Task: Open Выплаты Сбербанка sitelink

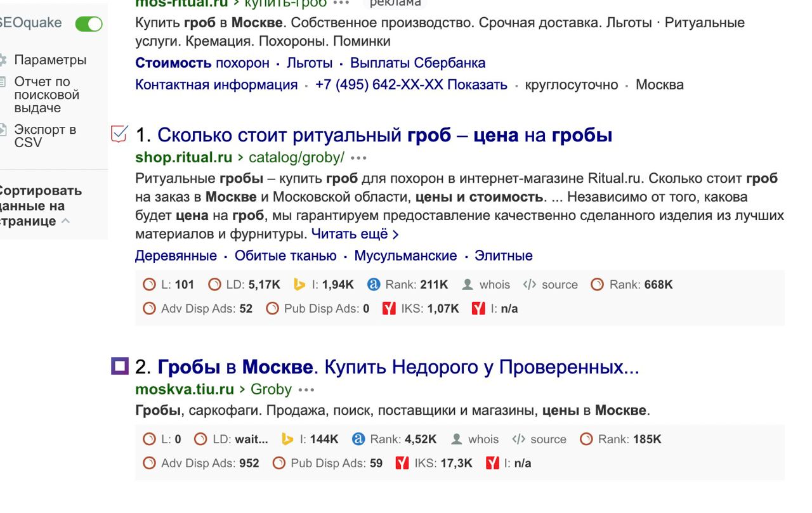Action: (x=417, y=63)
